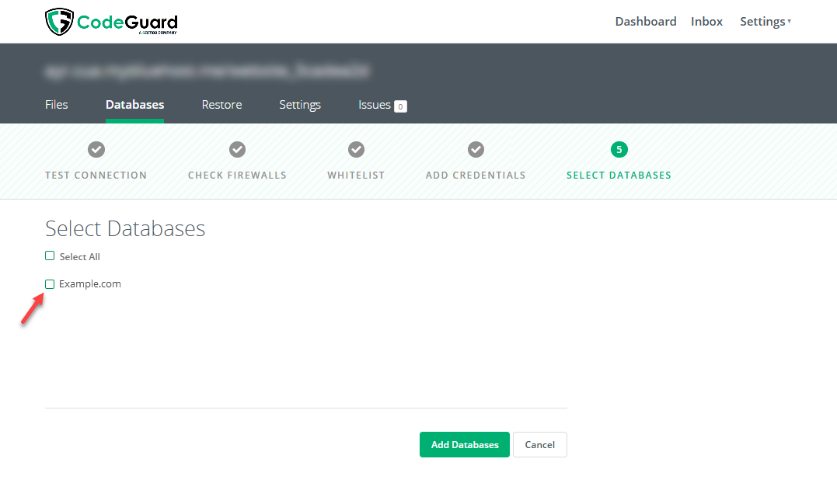Tick the Select All checkbox
This screenshot has width=837, height=504.
coord(50,256)
